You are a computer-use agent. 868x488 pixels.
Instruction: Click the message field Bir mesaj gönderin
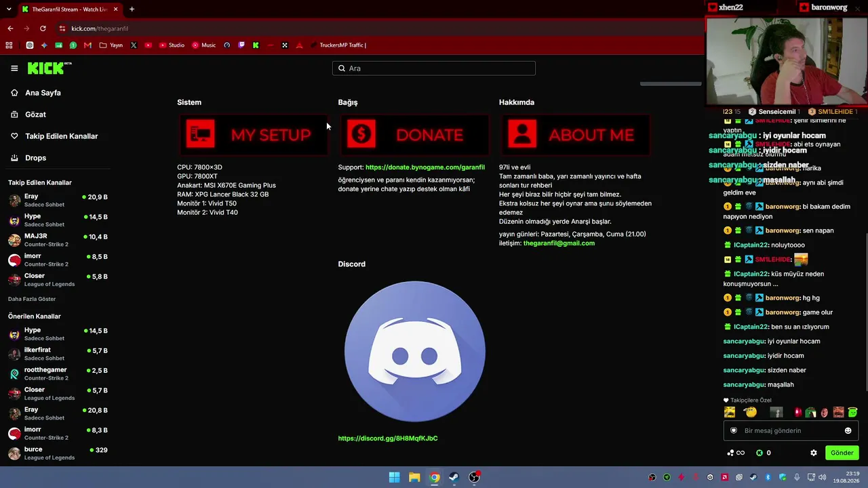click(x=791, y=430)
